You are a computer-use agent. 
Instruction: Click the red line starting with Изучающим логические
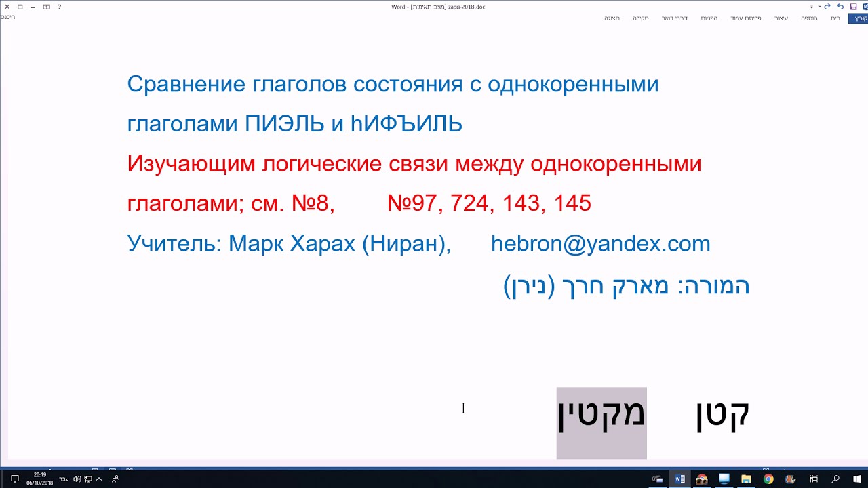coord(414,164)
